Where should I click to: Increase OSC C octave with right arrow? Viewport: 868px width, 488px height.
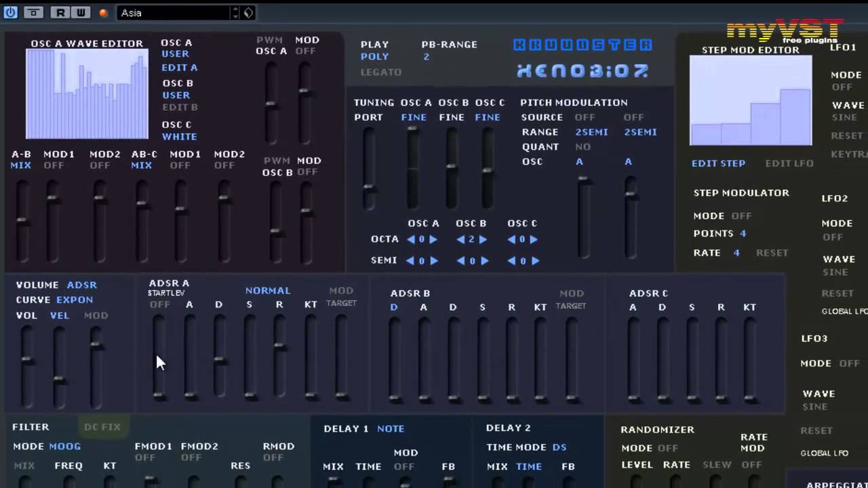point(534,239)
